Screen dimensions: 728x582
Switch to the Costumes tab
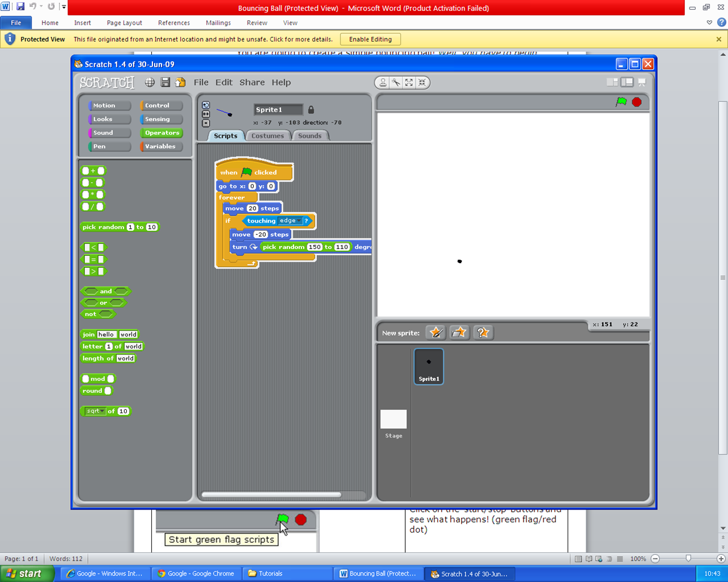(268, 136)
